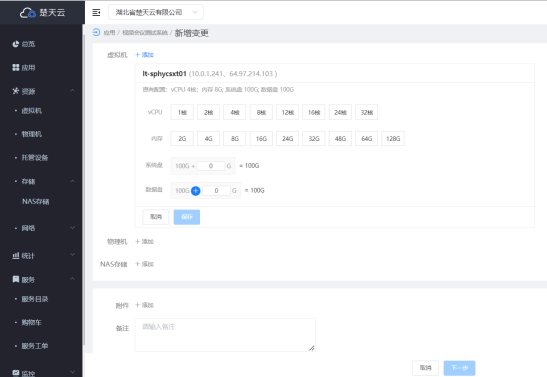Open 物理机 in the sidebar
The width and height of the screenshot is (547, 377).
[31, 134]
